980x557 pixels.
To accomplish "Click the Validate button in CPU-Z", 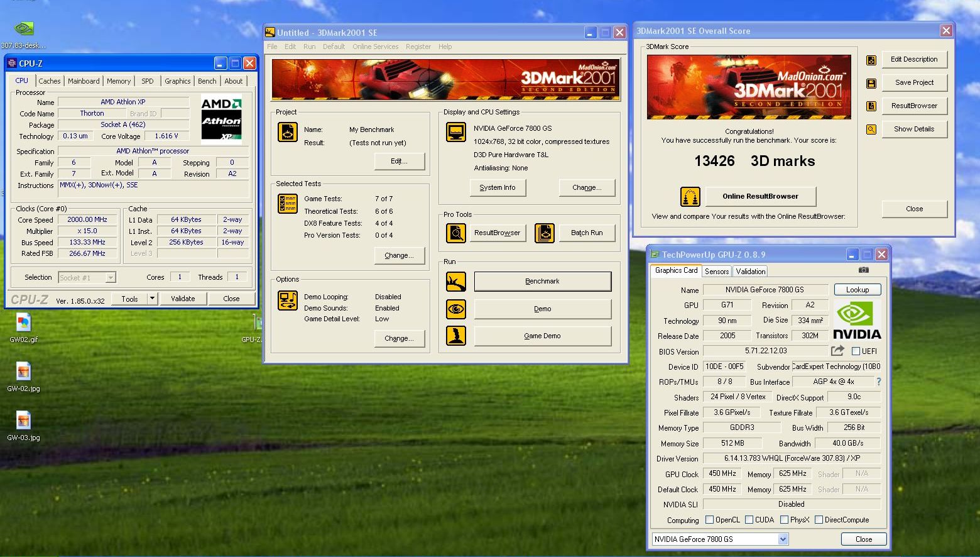I will pyautogui.click(x=183, y=299).
